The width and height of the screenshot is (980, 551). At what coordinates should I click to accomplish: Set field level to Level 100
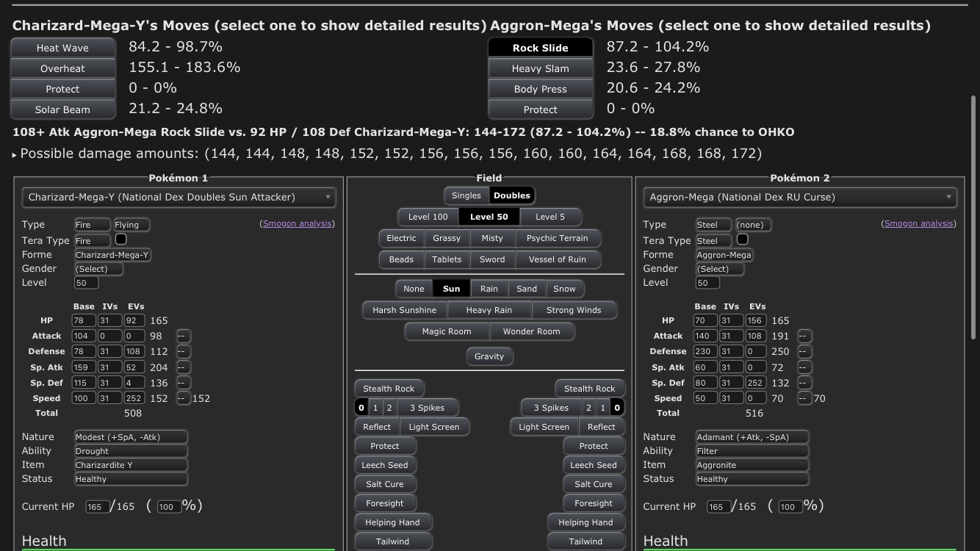[x=428, y=217]
